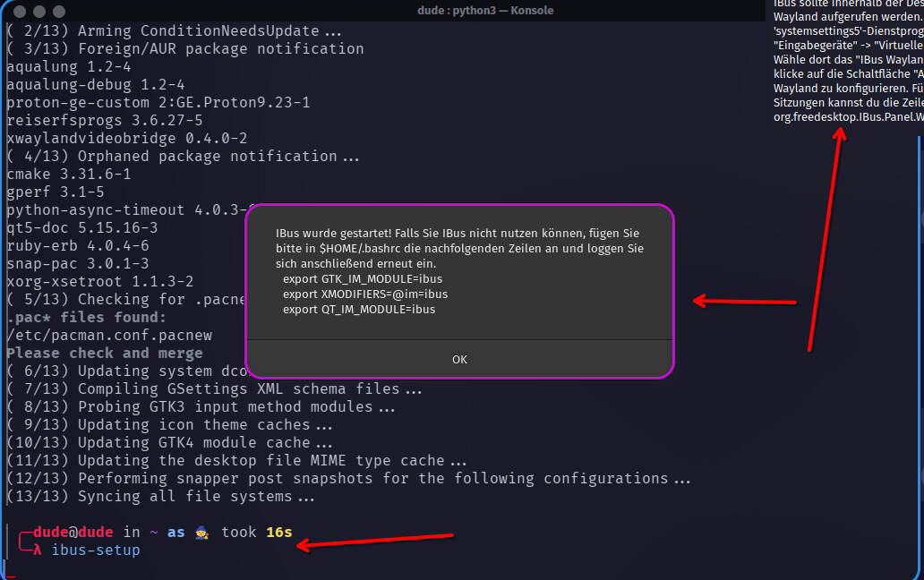
Task: Click the 'export QT_IM_MODULE=ibus' line in dialog
Action: pyautogui.click(x=359, y=310)
